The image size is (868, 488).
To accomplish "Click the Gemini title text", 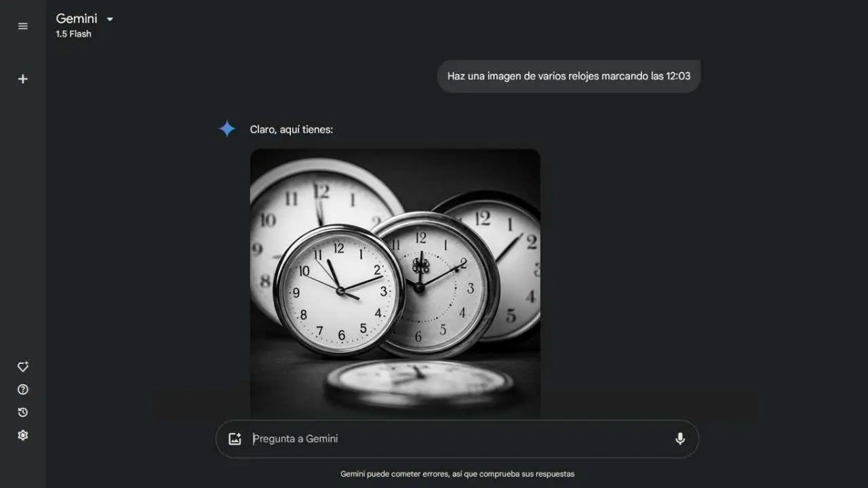I will (76, 19).
